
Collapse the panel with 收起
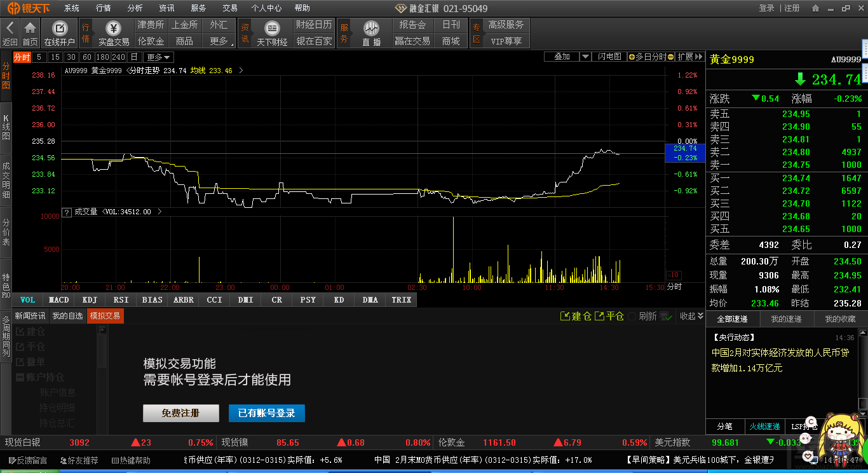point(691,316)
